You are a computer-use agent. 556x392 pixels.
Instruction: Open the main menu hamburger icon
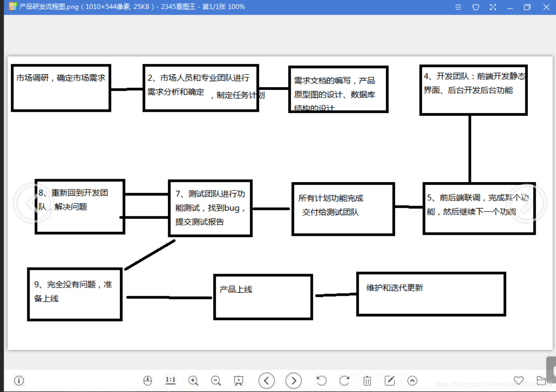[x=458, y=7]
